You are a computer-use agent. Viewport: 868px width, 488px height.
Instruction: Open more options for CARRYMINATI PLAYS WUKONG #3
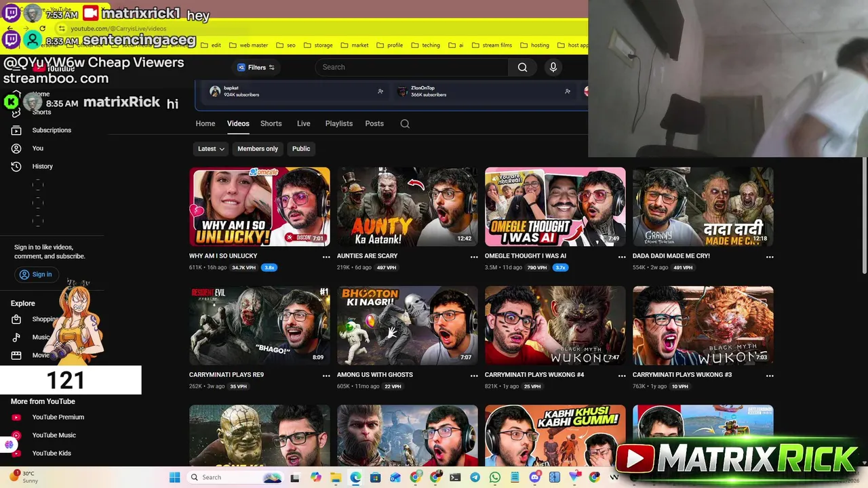pyautogui.click(x=770, y=375)
